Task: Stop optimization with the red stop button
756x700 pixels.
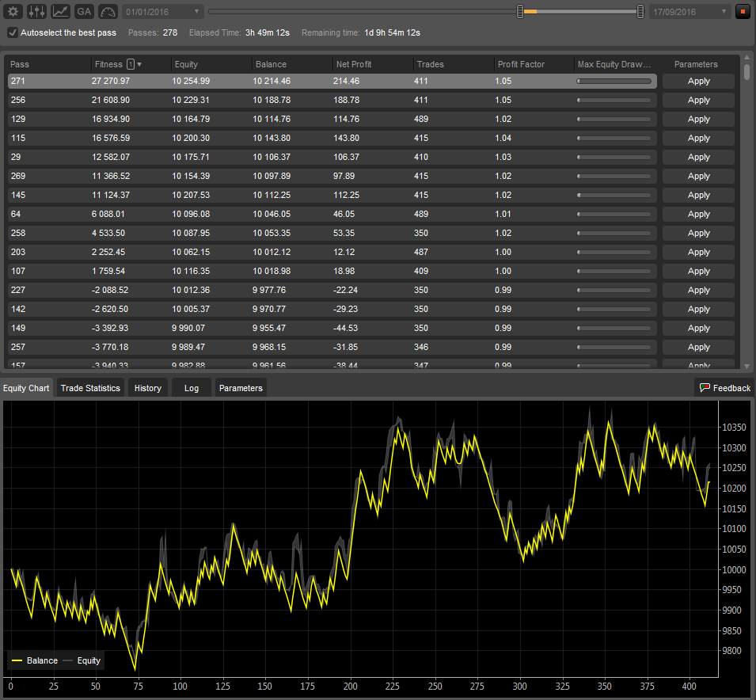Action: [743, 11]
